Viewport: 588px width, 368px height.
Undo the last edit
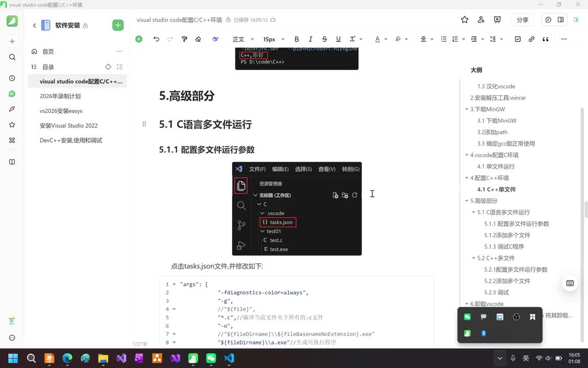[156, 39]
